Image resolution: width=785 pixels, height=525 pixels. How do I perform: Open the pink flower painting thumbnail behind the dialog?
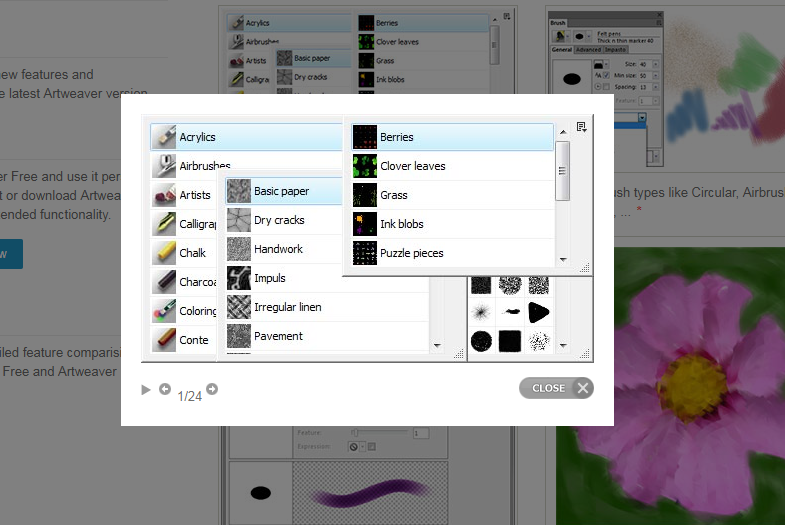670,386
